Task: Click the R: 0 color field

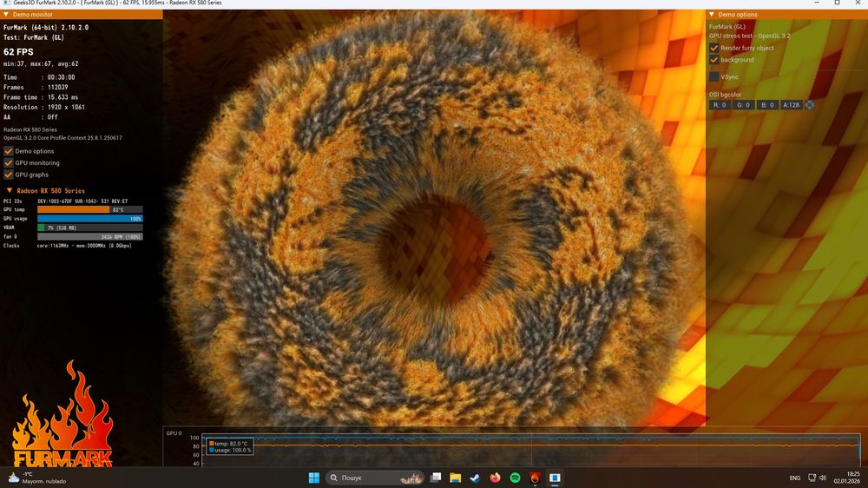Action: click(720, 105)
